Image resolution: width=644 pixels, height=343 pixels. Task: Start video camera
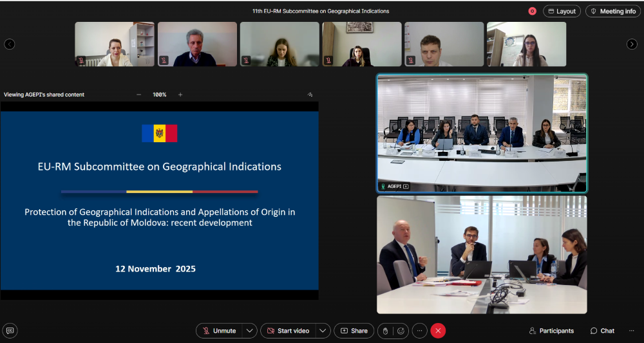288,331
